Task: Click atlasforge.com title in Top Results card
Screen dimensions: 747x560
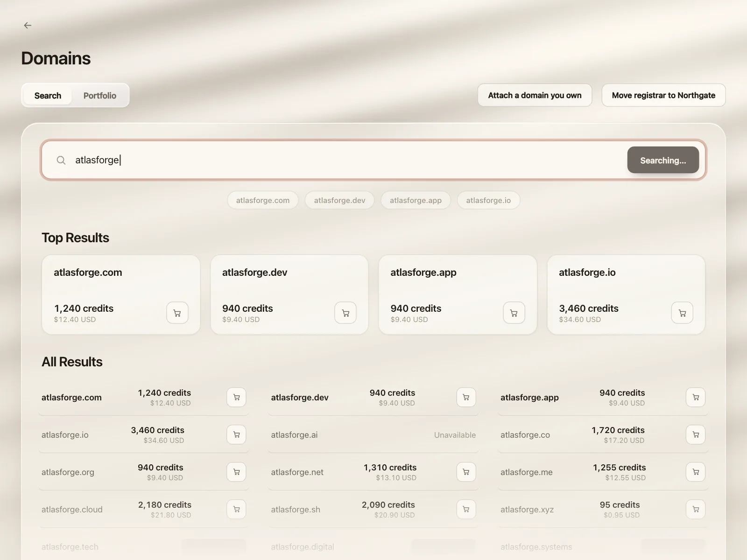Action: [x=88, y=273]
